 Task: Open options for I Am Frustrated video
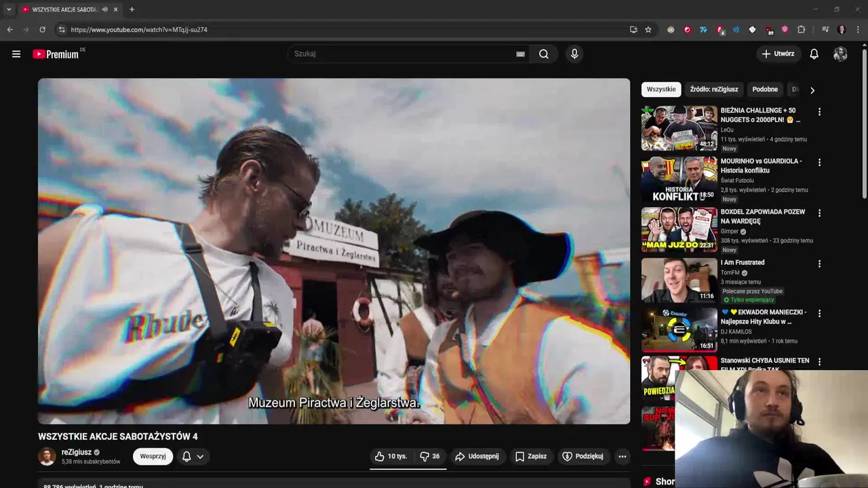click(819, 264)
